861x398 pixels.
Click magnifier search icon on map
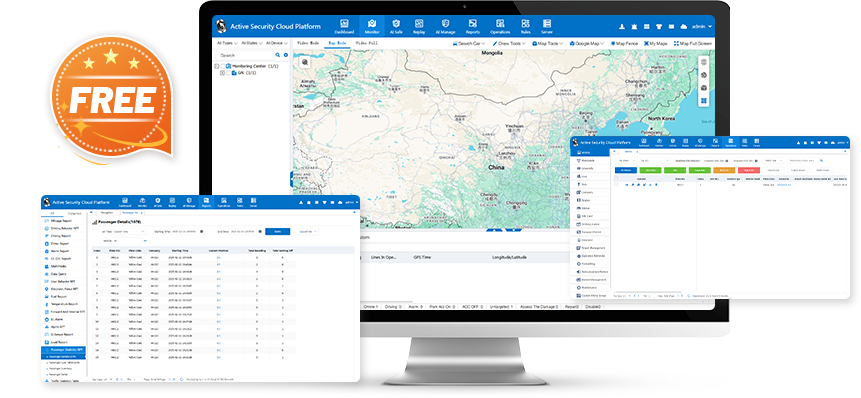pyautogui.click(x=305, y=63)
